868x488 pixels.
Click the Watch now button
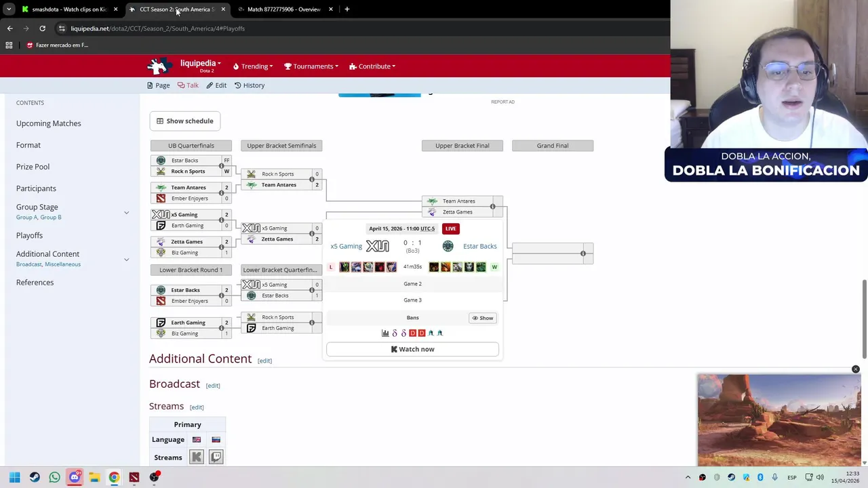(x=412, y=349)
